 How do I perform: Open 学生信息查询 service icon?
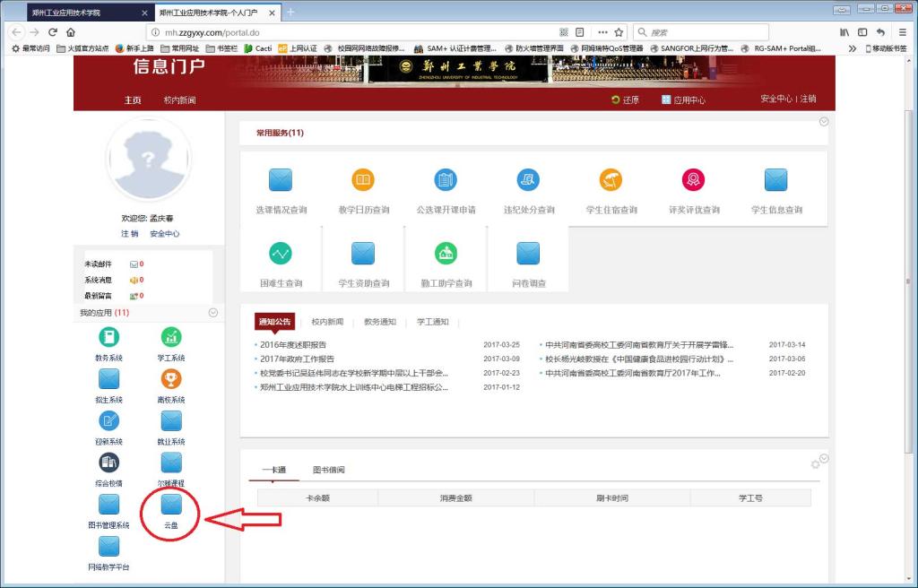coord(775,180)
